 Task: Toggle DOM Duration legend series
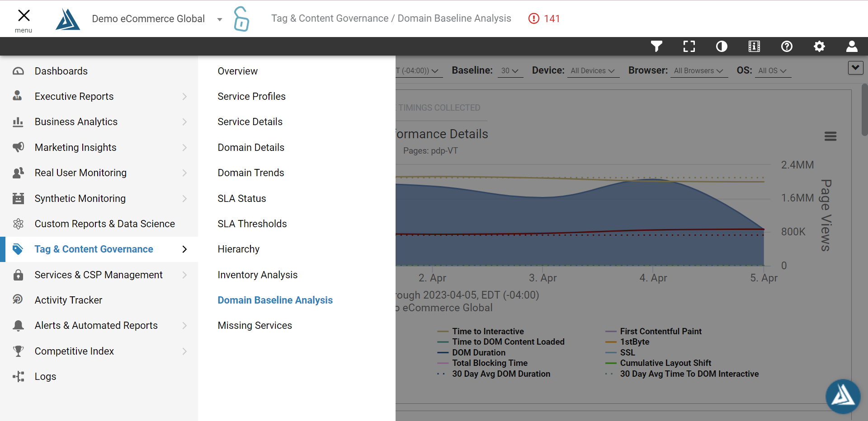[472, 352]
